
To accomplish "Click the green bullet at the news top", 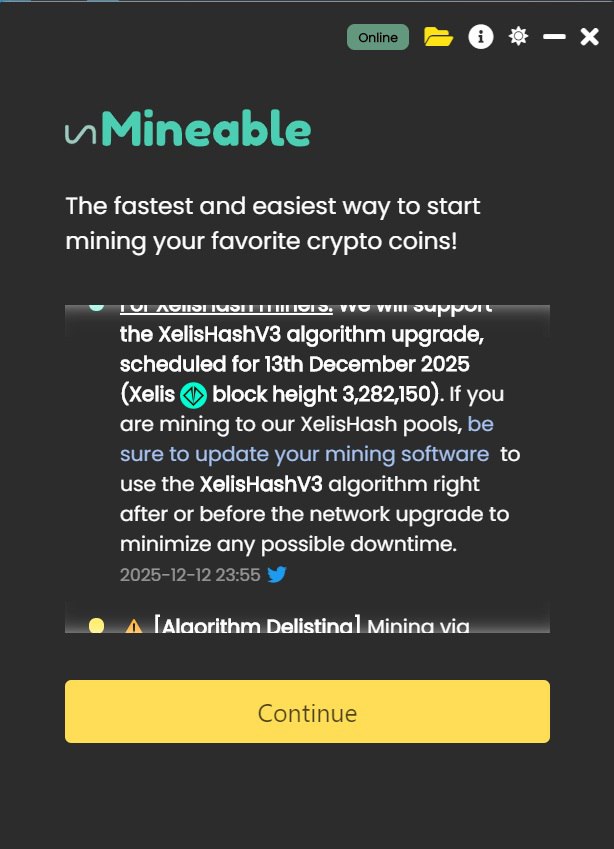I will 97,306.
